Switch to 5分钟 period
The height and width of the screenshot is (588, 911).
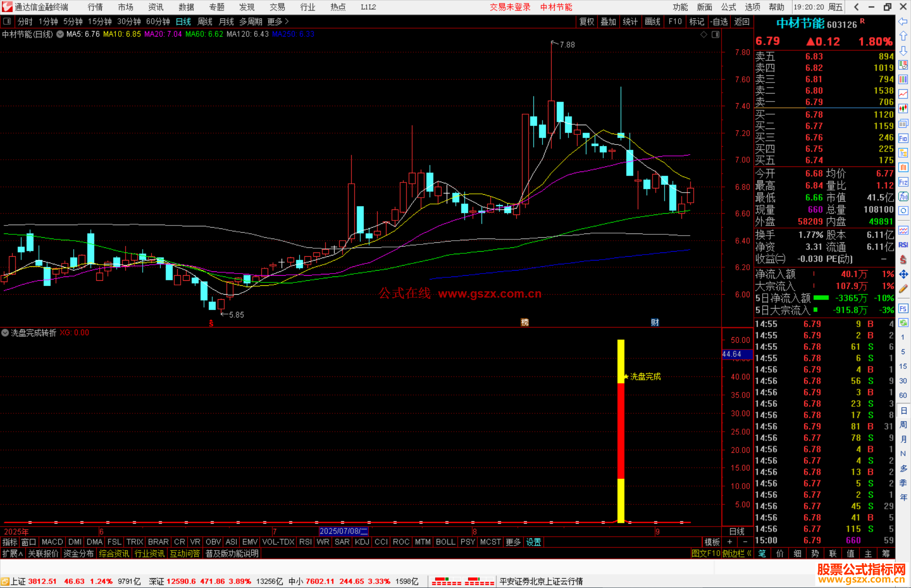[73, 21]
